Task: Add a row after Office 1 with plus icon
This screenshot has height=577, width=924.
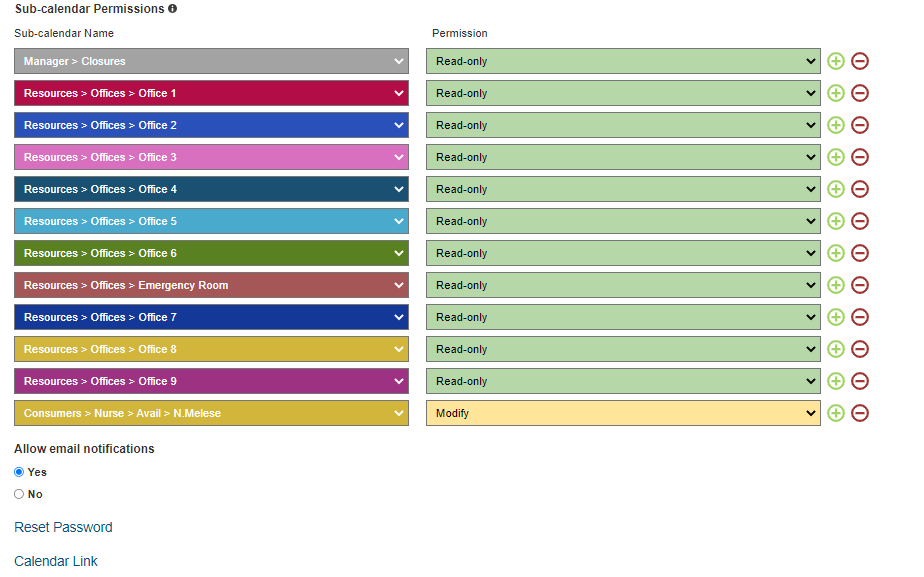Action: (836, 93)
